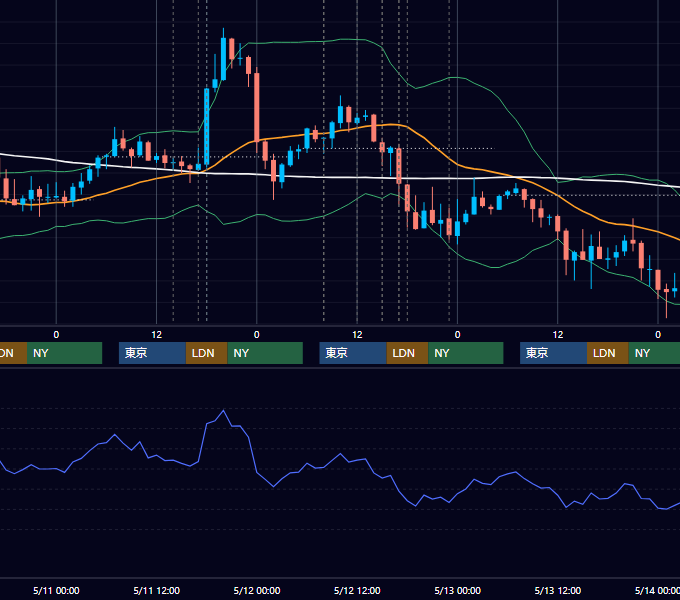The image size is (680, 600).
Task: Select the NY session block for 5/11
Action: click(x=265, y=353)
